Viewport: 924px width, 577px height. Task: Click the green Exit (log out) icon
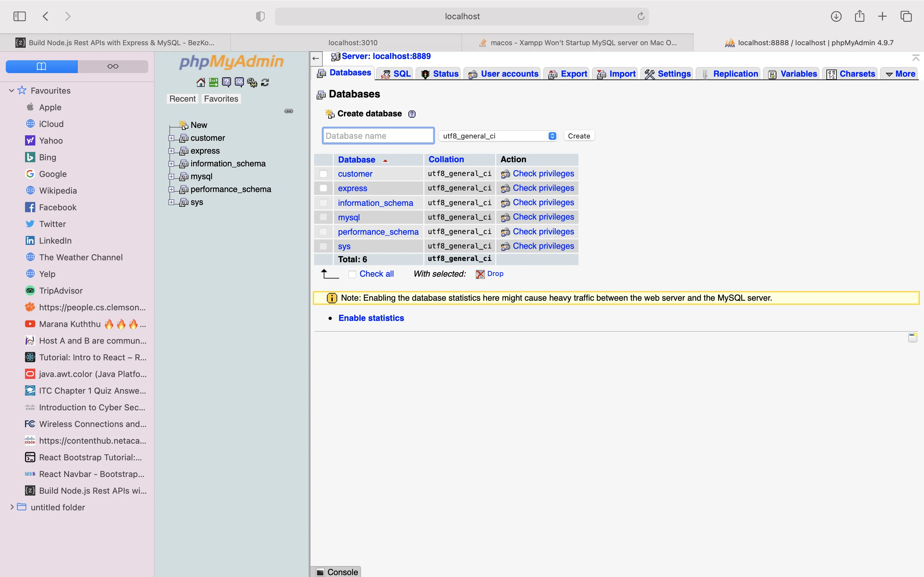(x=213, y=82)
